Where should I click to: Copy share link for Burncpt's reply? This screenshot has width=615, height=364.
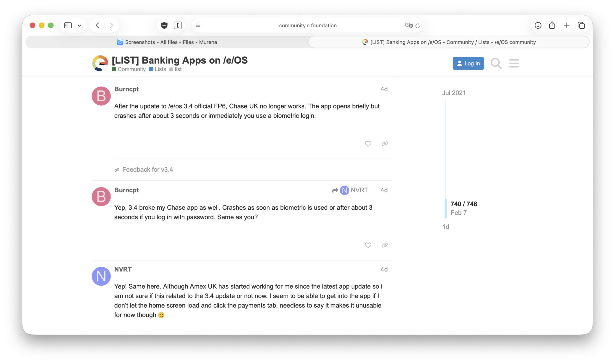click(x=384, y=245)
